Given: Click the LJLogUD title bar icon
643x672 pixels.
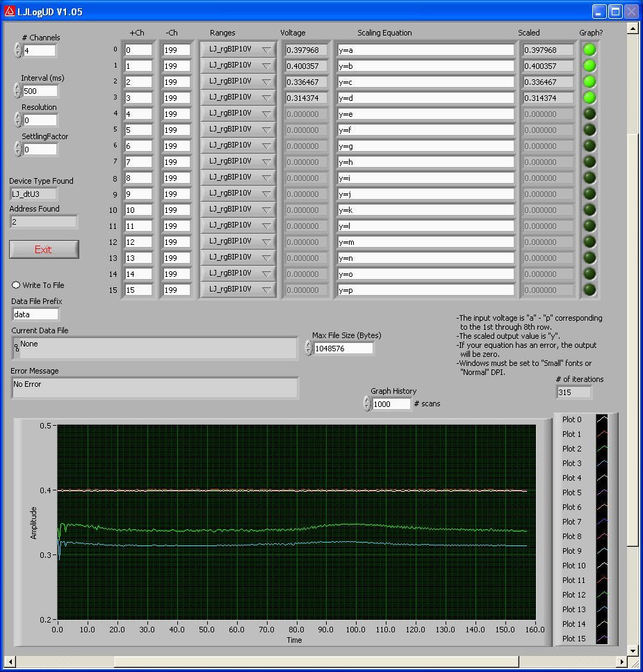Looking at the screenshot, I should tap(8, 10).
